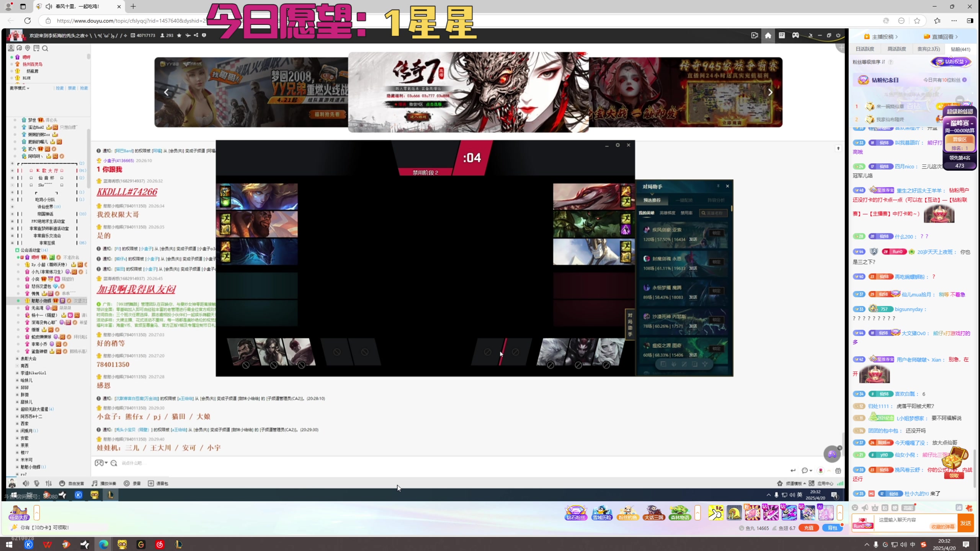Open 直播回看 link
The image size is (980, 551).
point(941,37)
